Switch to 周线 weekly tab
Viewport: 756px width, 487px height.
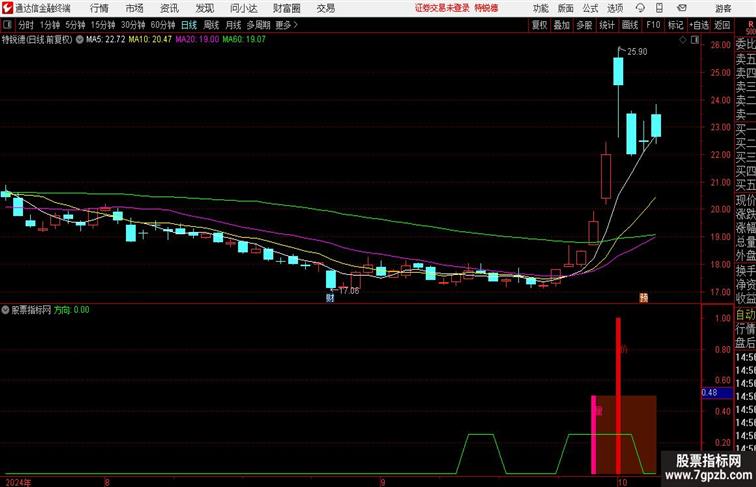(211, 25)
